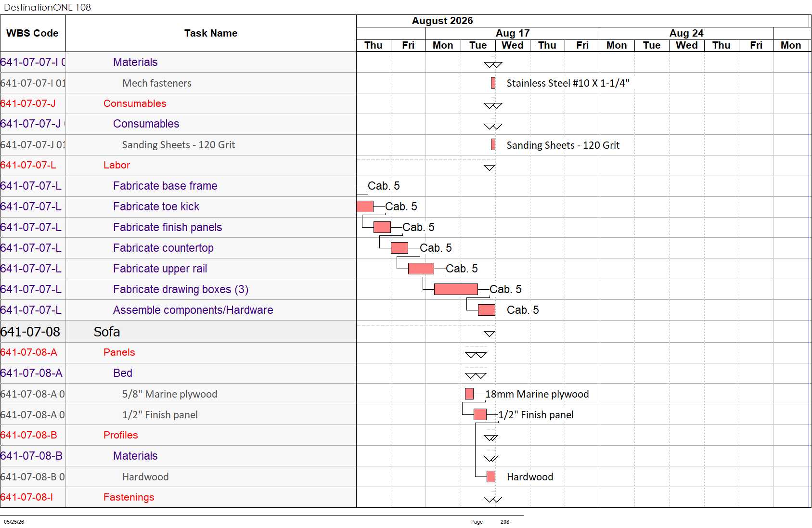Click the 5/8" Marine plywood Gantt bar
The height and width of the screenshot is (528, 812).
click(469, 394)
